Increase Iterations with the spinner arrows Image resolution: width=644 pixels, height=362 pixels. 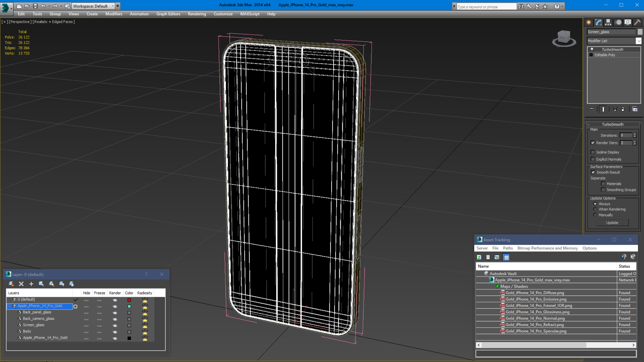(x=635, y=134)
